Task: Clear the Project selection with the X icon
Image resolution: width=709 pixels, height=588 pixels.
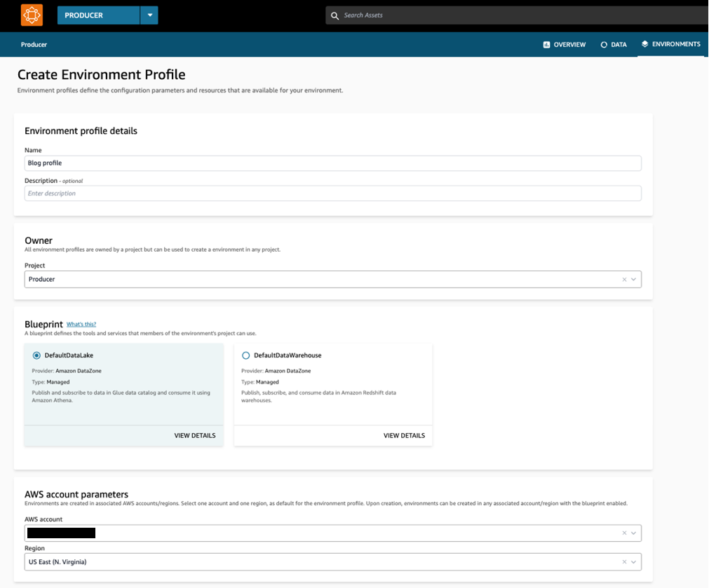Action: click(624, 280)
